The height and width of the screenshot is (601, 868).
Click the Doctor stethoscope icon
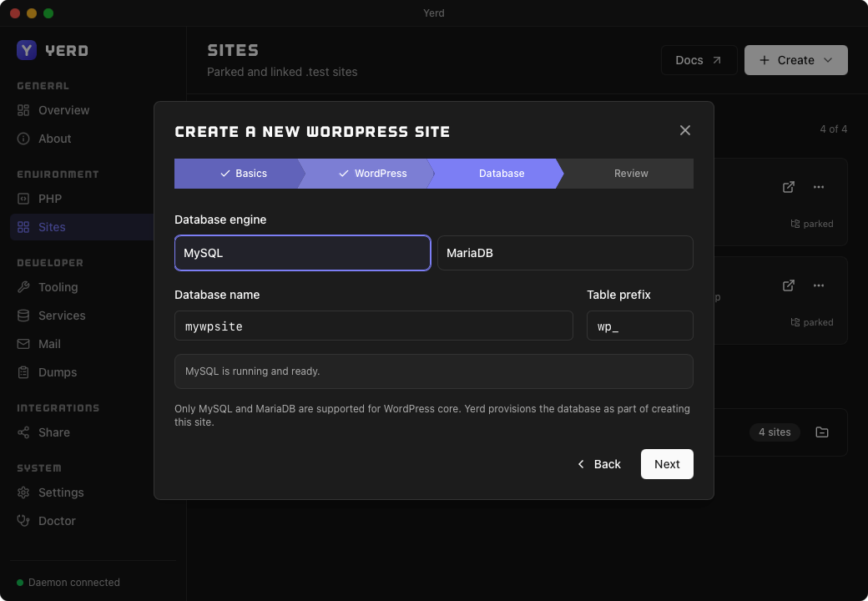point(23,521)
